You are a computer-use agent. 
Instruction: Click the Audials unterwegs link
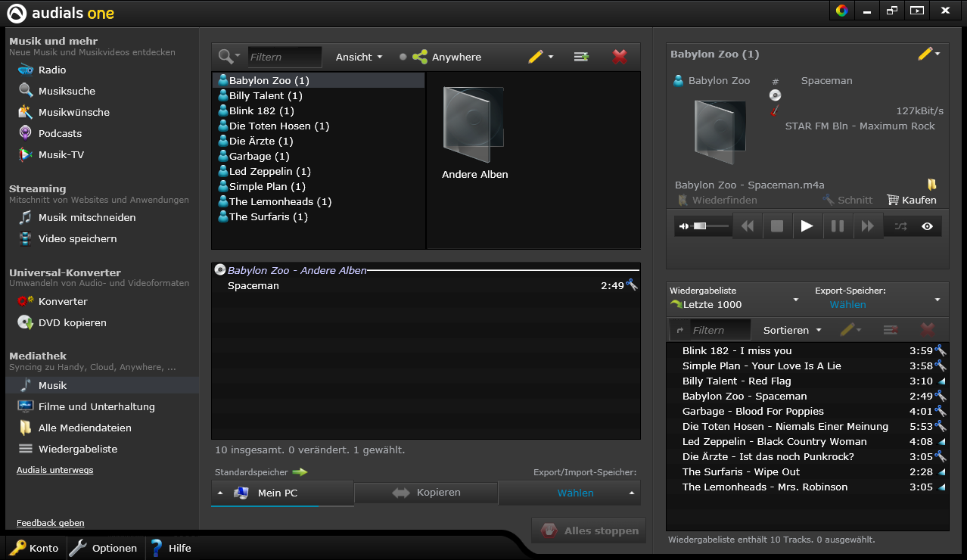(55, 470)
